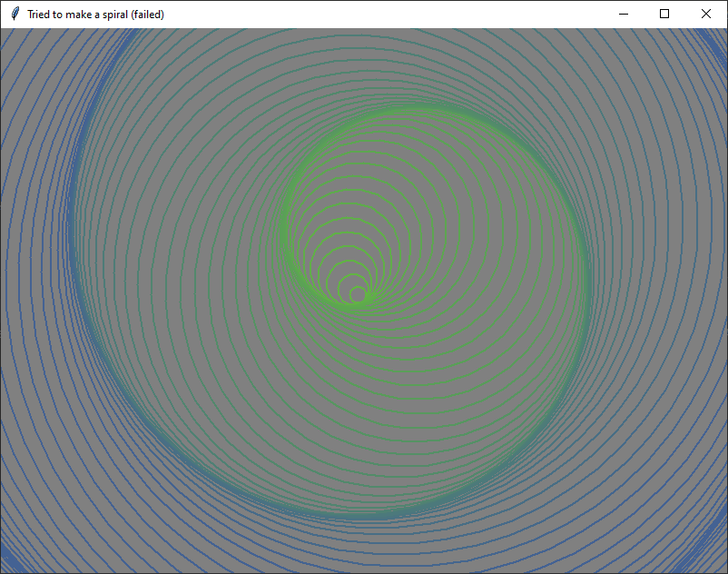This screenshot has height=574, width=728.
Task: Click the Tk feather icon in title bar
Action: click(15, 15)
